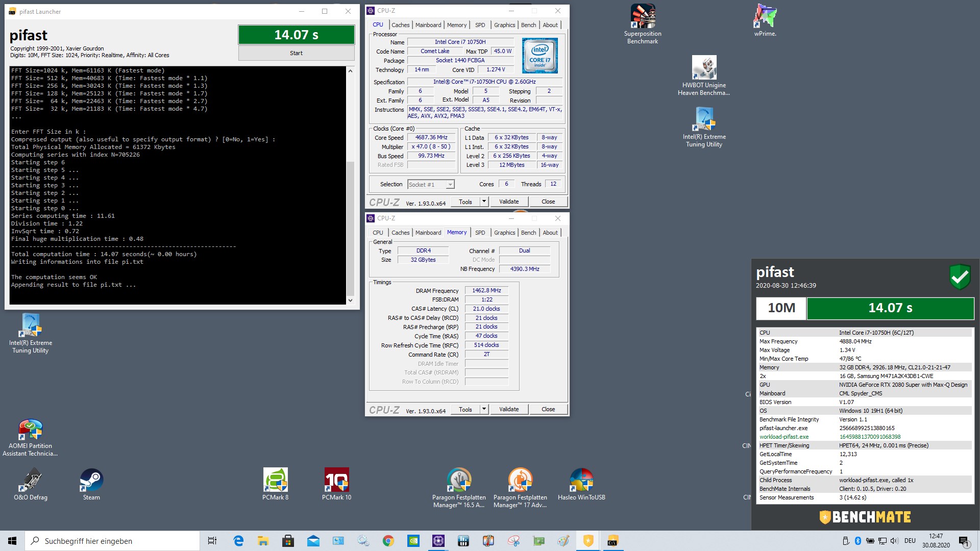Click Validate in the upper CPU-Z window
The image size is (980, 551).
coord(509,202)
